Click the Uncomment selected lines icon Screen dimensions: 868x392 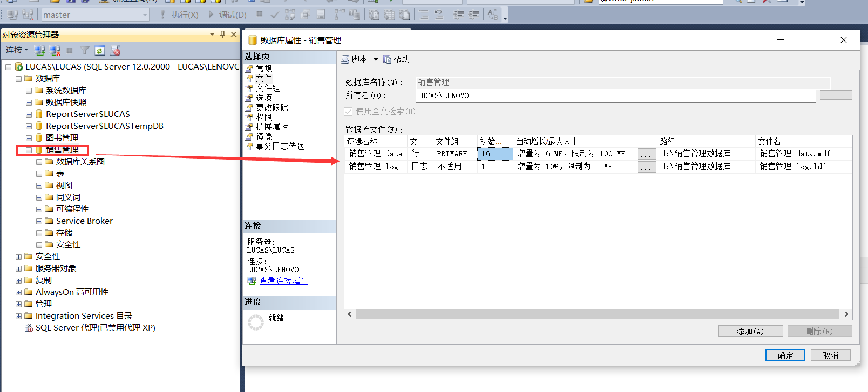tap(439, 15)
